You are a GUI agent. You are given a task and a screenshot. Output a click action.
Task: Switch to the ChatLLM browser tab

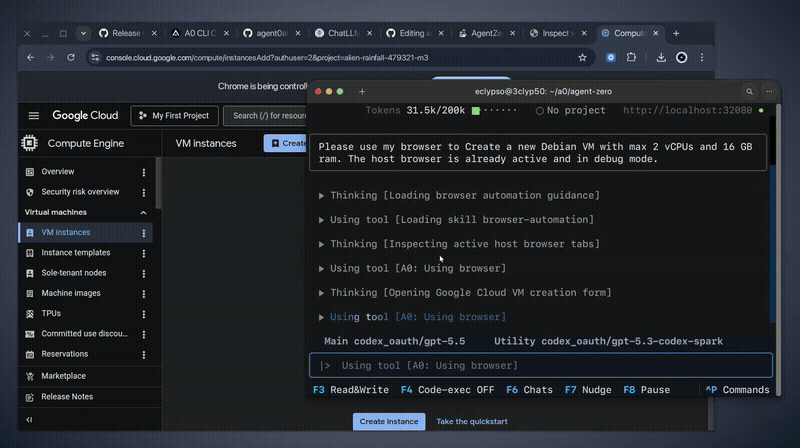point(341,33)
